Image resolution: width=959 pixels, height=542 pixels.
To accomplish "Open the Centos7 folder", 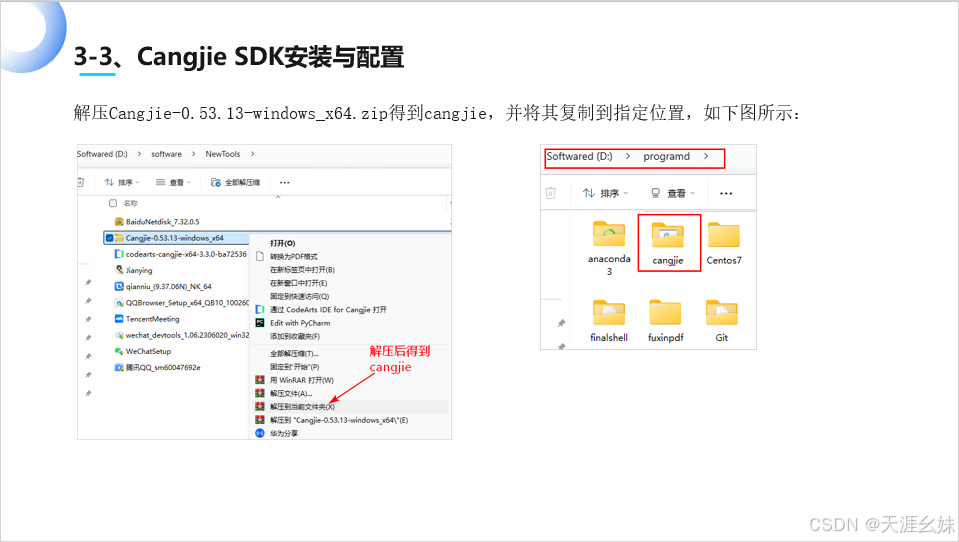I will pos(724,243).
